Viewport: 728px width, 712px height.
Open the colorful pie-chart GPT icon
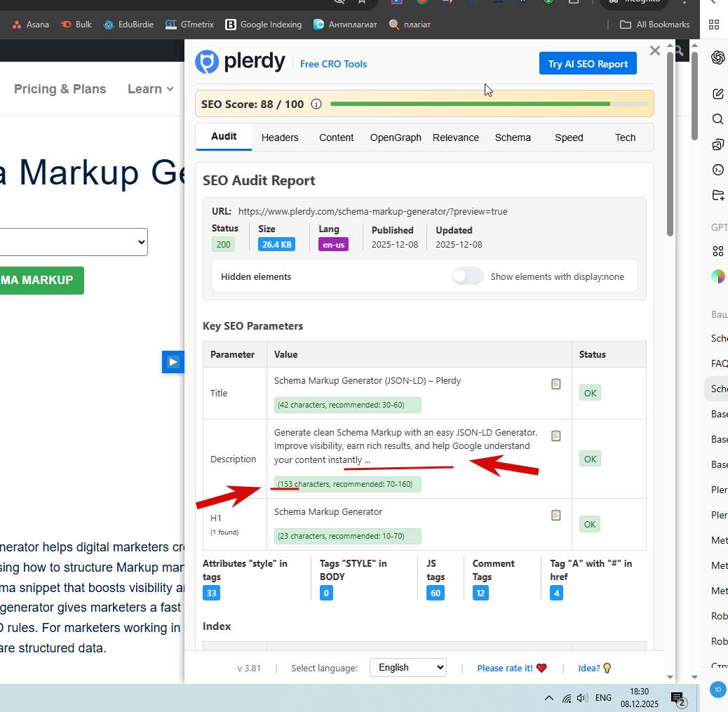717,276
